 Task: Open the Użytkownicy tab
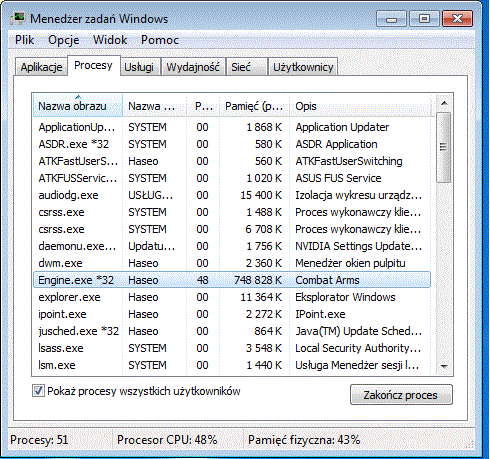tap(303, 67)
